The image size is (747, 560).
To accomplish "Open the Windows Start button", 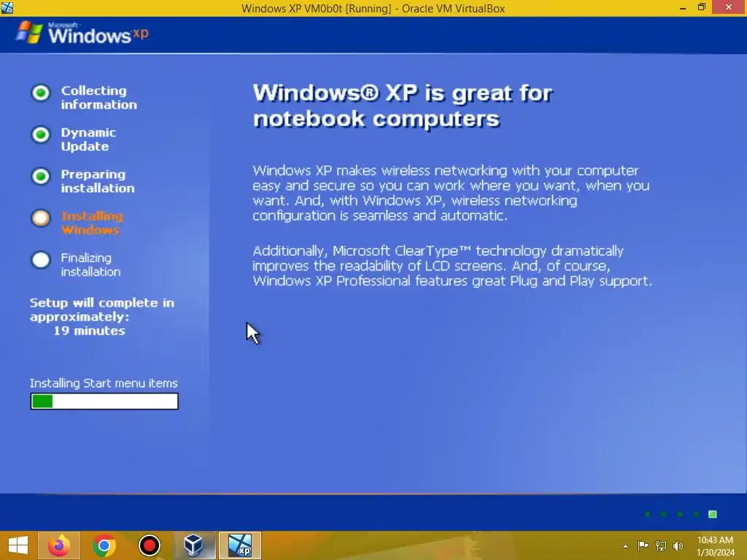I will [18, 545].
